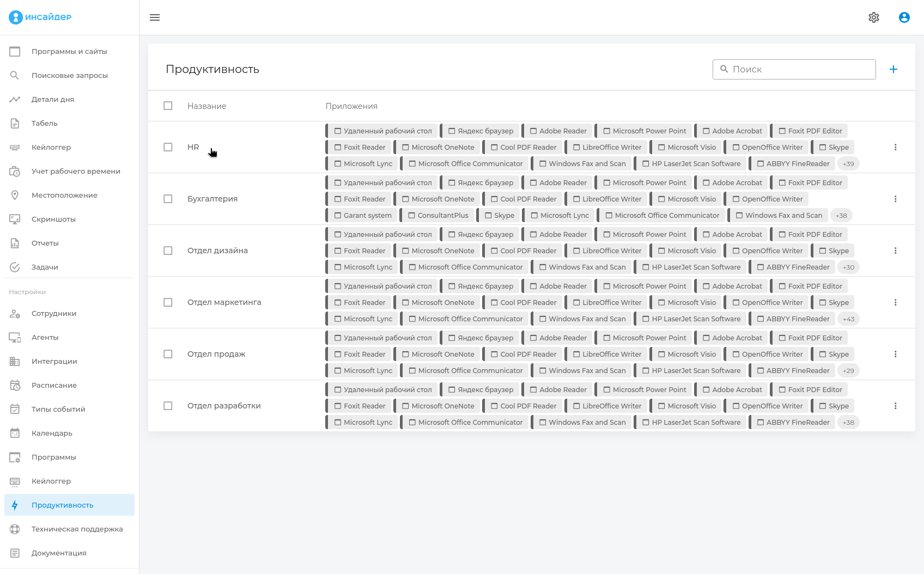Toggle the hamburger menu icon
The height and width of the screenshot is (574, 924).
click(155, 17)
